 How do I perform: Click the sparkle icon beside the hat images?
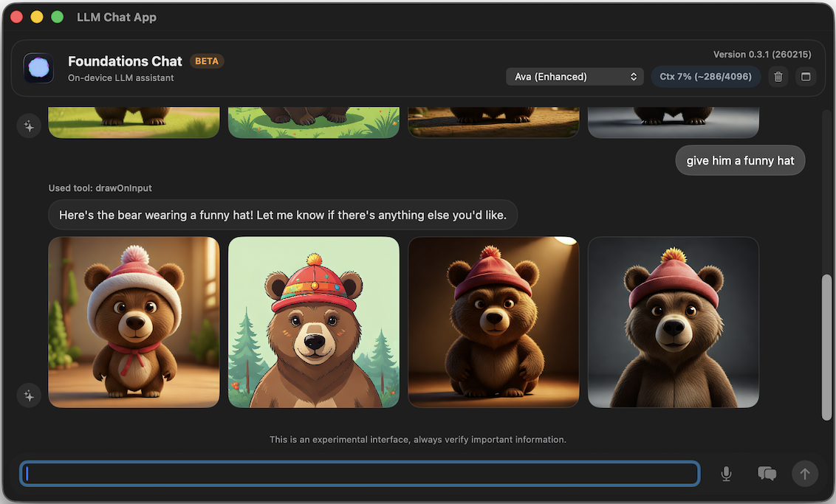[x=29, y=396]
